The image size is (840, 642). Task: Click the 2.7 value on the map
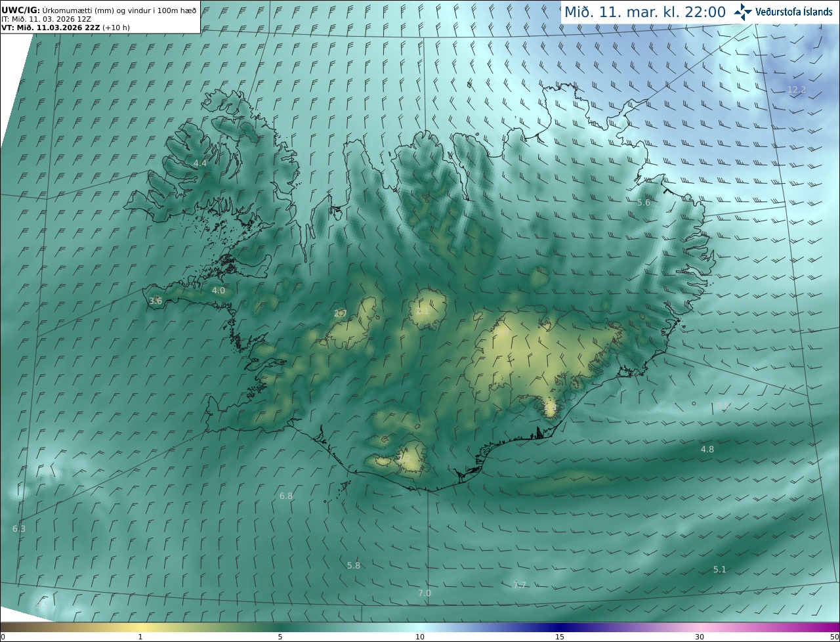pyautogui.click(x=341, y=314)
